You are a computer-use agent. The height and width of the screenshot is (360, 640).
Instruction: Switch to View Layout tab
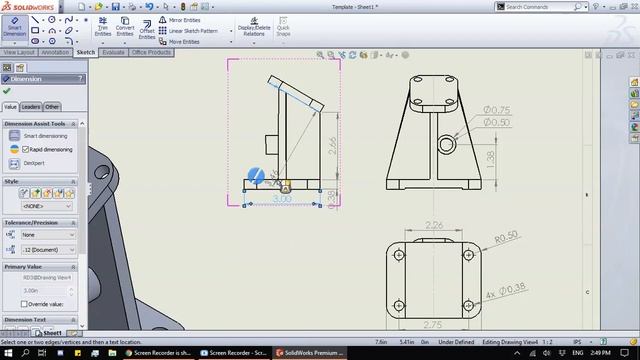click(x=19, y=52)
